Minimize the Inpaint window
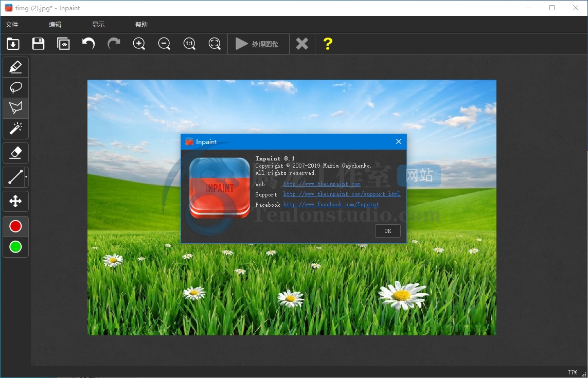The width and height of the screenshot is (588, 378). tap(529, 8)
